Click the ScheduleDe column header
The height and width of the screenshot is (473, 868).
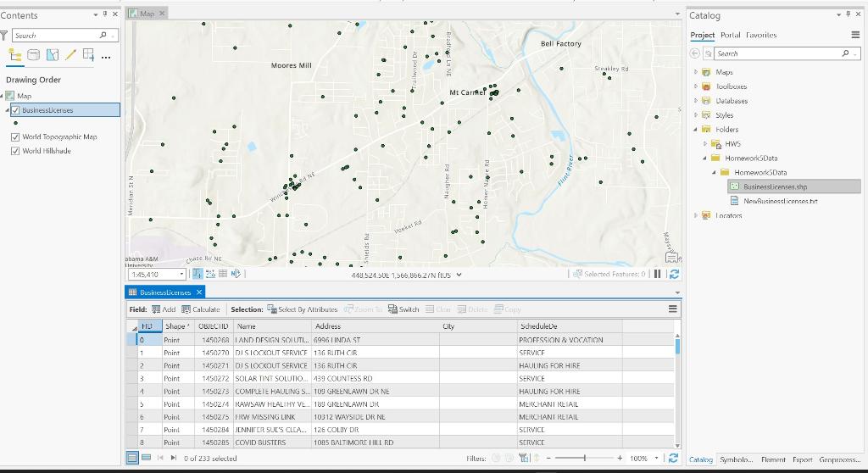[x=569, y=326]
